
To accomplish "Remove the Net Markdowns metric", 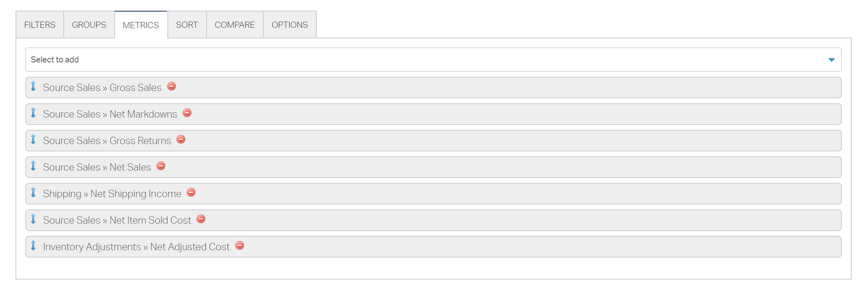I will tap(187, 113).
